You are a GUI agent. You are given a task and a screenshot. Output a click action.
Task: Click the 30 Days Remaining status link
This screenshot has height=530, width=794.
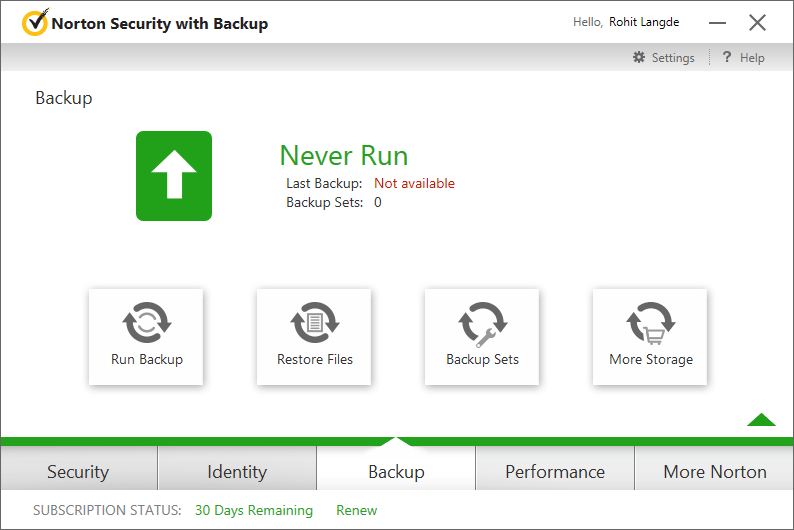[254, 510]
